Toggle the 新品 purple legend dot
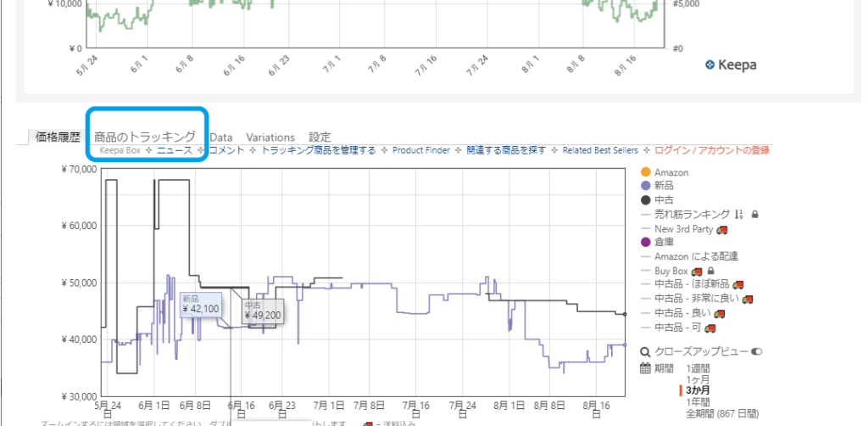Viewport: 868px width, 426px height. pos(646,186)
